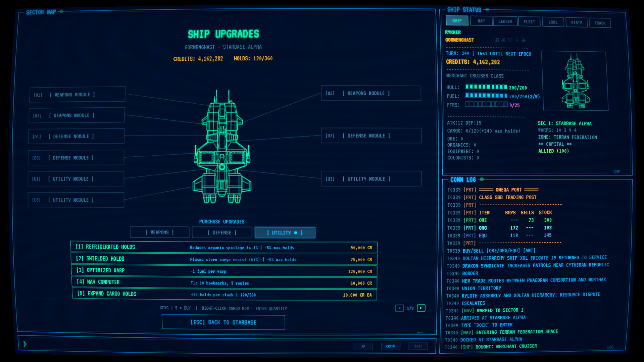This screenshot has width=644, height=362.
Task: Switch to the FLEET tab
Action: pos(529,22)
